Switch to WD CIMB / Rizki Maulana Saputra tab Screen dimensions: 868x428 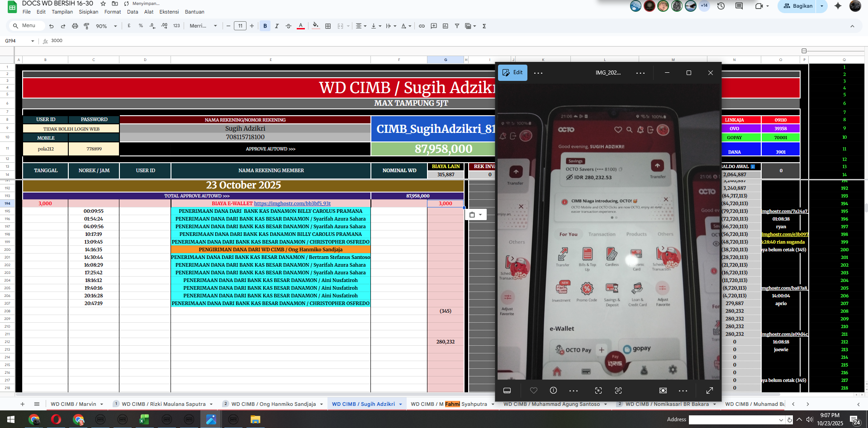164,404
